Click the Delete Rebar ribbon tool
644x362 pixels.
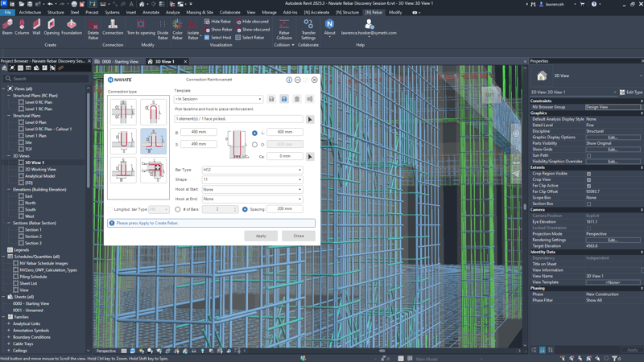93,28
